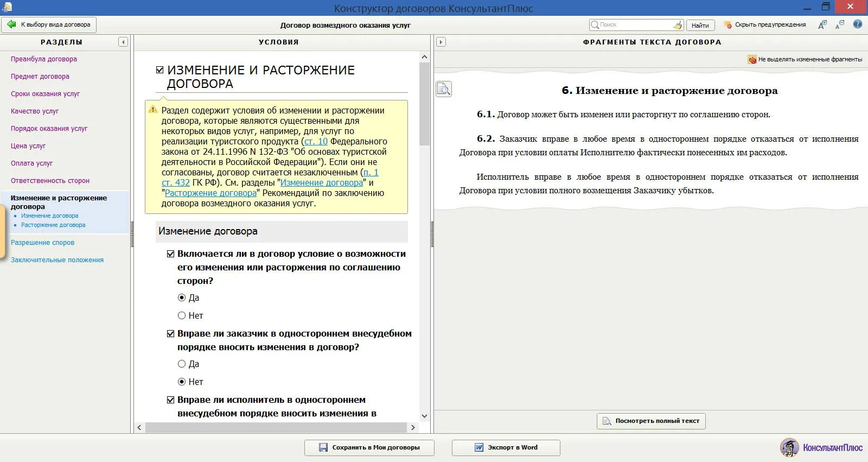Select Да for customer unilateral changes
Screen dimensions: 868x462
(x=182, y=364)
